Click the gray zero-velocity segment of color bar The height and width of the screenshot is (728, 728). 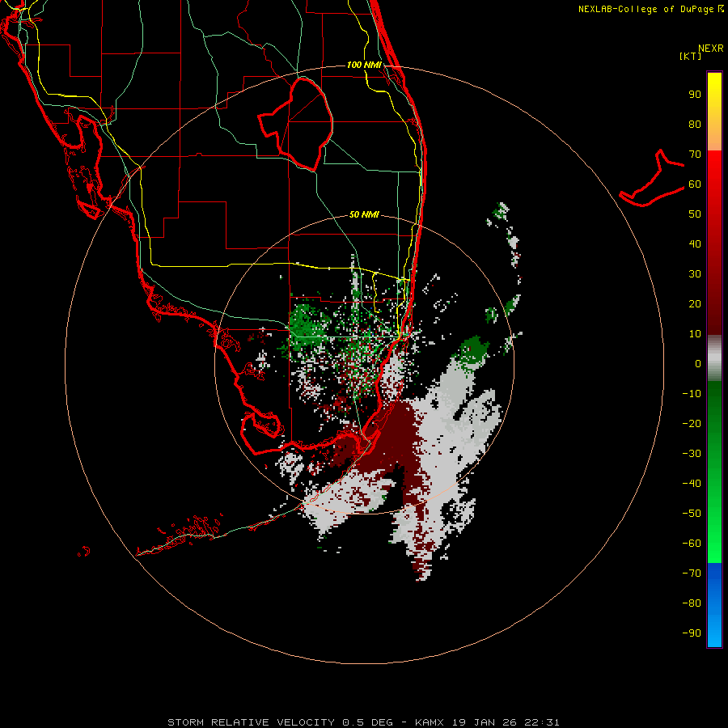(714, 358)
